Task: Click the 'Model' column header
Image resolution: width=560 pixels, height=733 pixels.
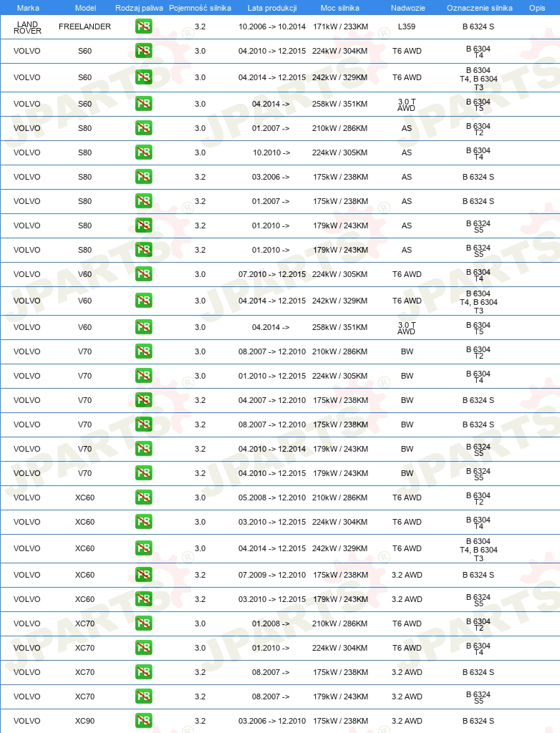Action: (x=86, y=8)
